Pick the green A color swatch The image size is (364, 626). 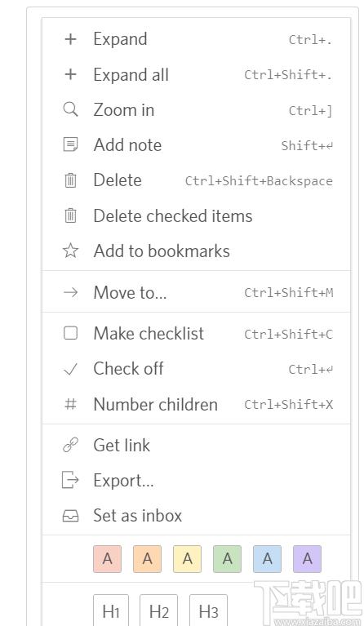point(227,559)
